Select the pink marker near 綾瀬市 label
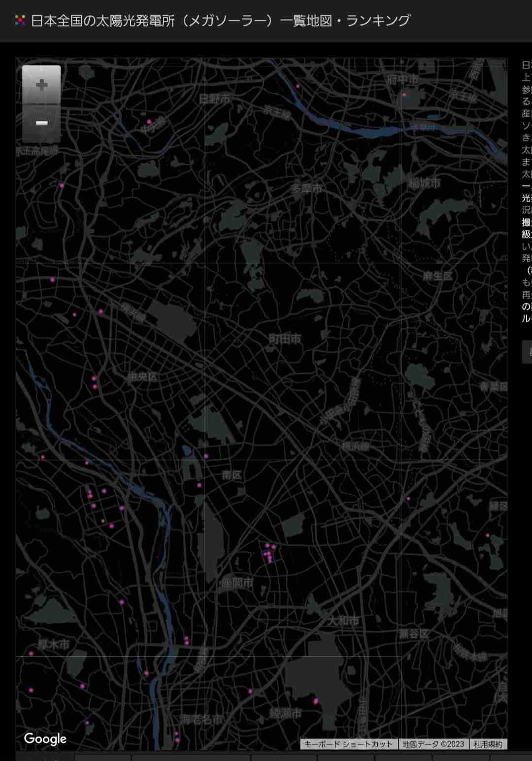 coord(316,701)
